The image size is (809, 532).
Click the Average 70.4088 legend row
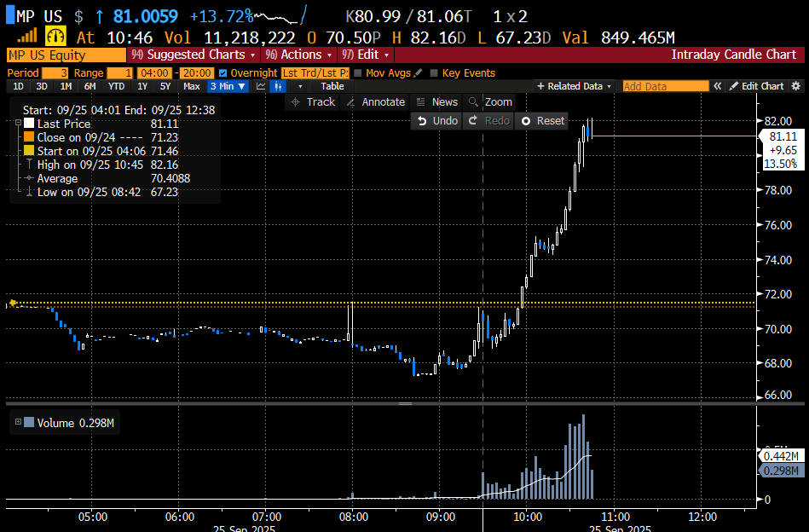(107, 178)
